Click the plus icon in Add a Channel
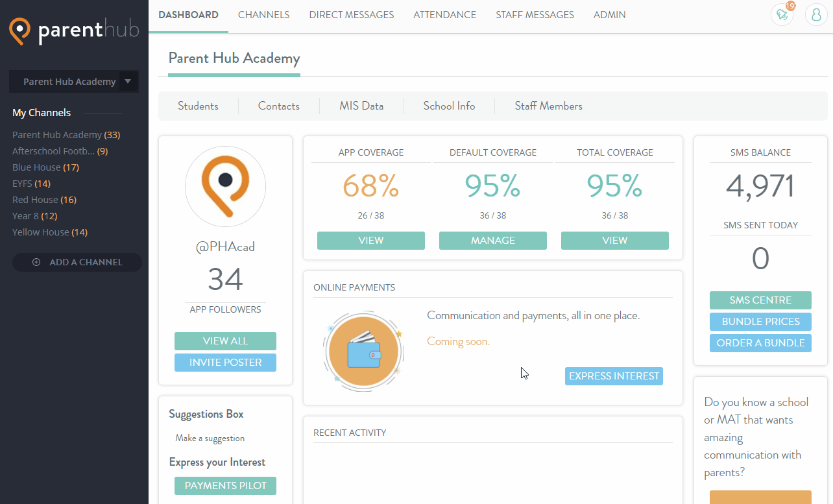 36,262
